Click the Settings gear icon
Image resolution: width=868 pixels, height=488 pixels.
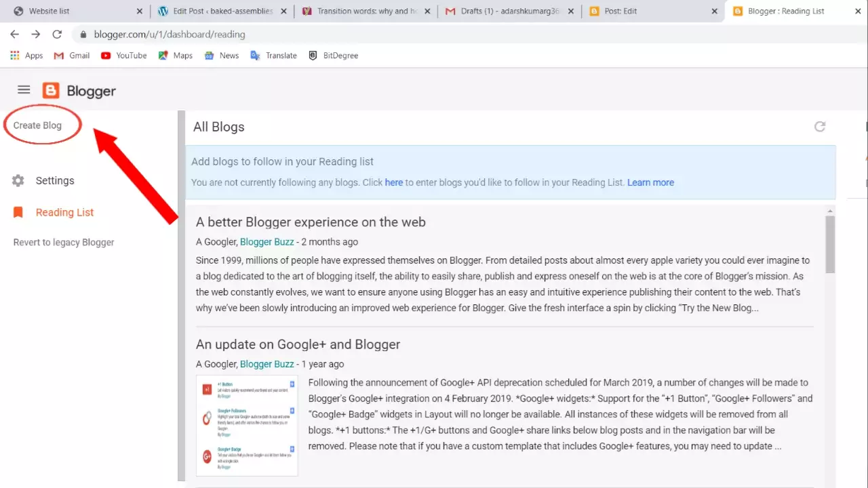18,181
